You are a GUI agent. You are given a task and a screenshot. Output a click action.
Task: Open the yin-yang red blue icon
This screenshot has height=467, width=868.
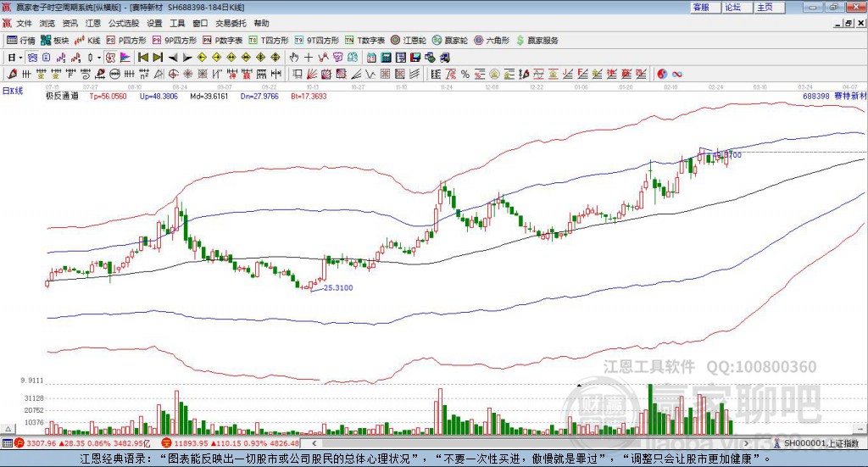pos(662,74)
